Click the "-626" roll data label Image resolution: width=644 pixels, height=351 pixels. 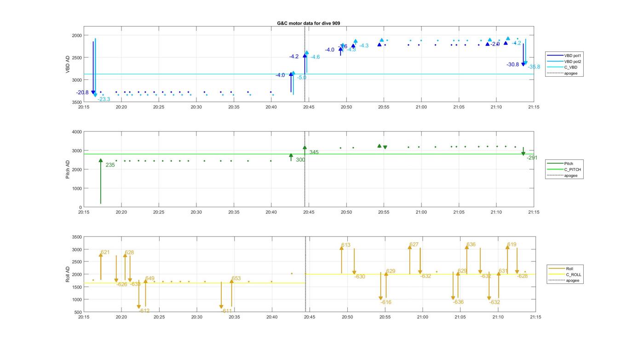121,284
